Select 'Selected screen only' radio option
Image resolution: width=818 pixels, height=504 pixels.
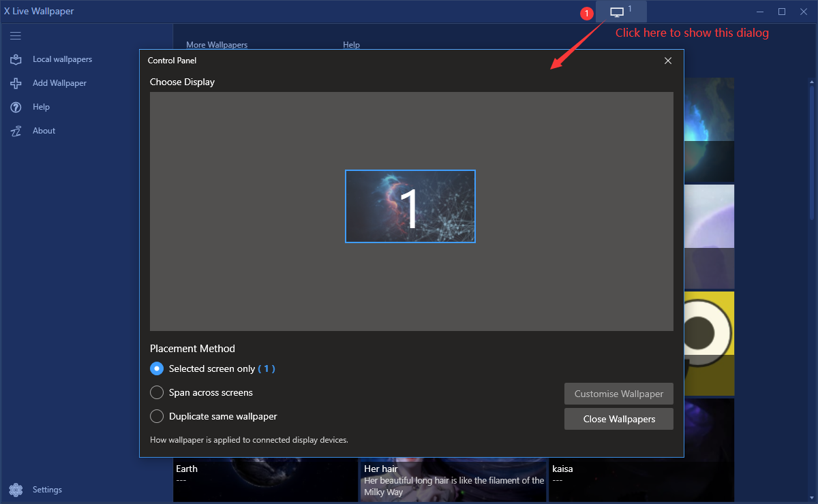point(157,368)
